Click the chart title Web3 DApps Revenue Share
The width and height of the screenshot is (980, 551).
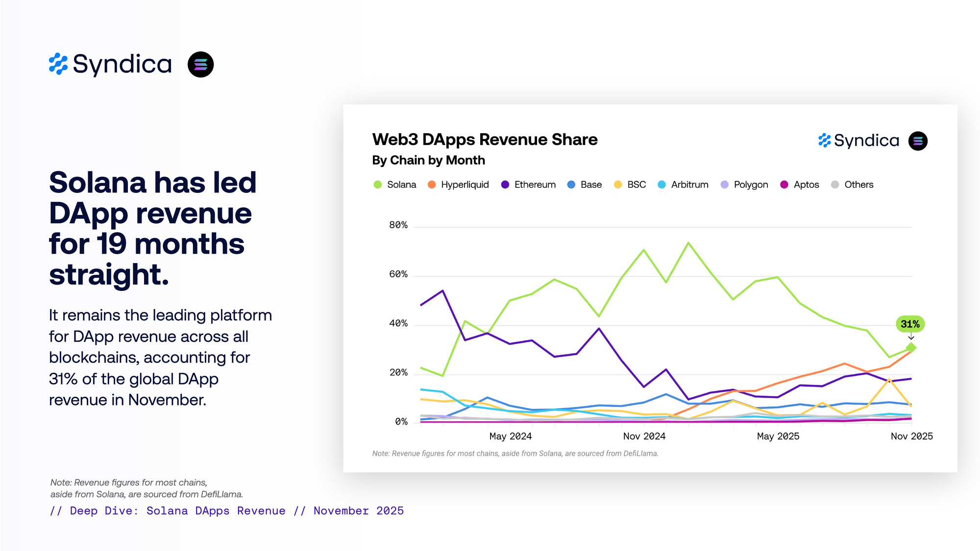click(485, 140)
